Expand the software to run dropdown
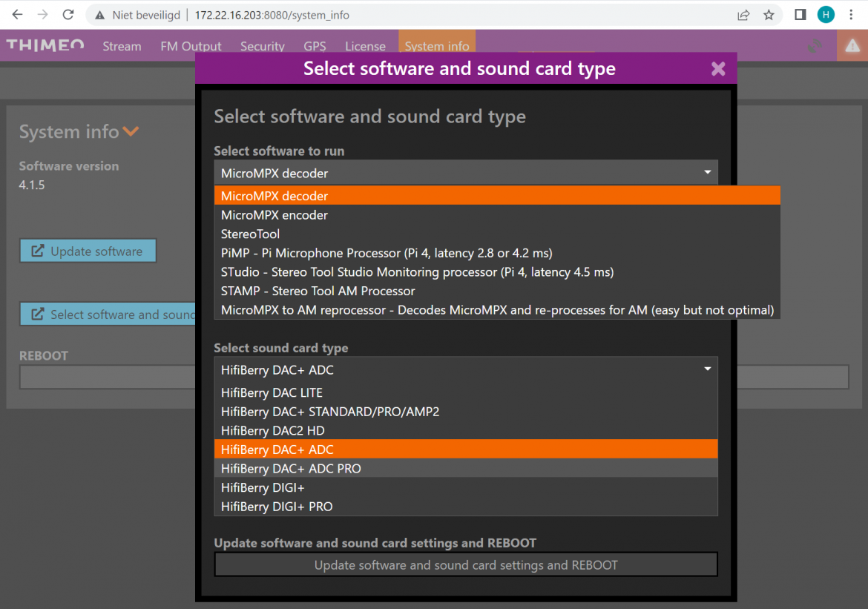 (x=465, y=173)
